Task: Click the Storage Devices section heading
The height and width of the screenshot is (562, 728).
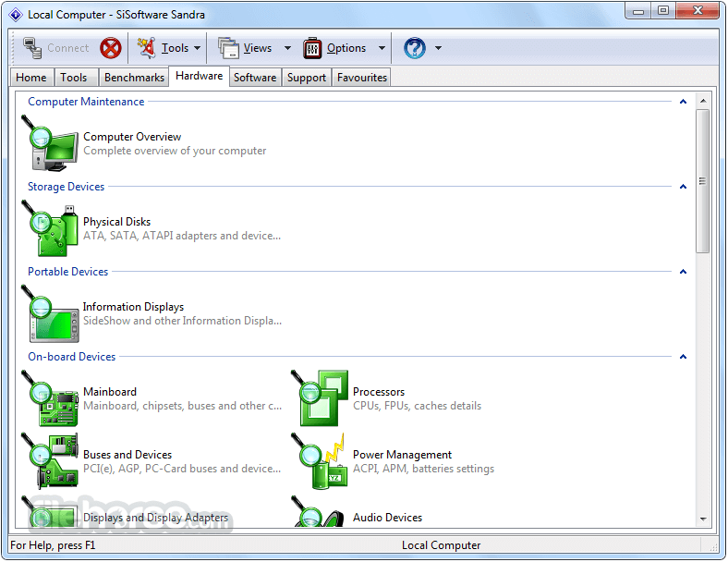Action: coord(67,186)
